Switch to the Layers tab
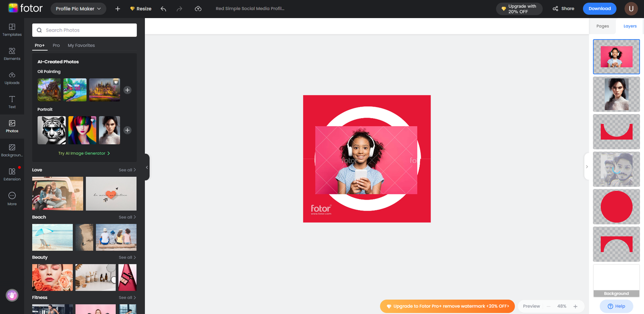 pyautogui.click(x=630, y=26)
